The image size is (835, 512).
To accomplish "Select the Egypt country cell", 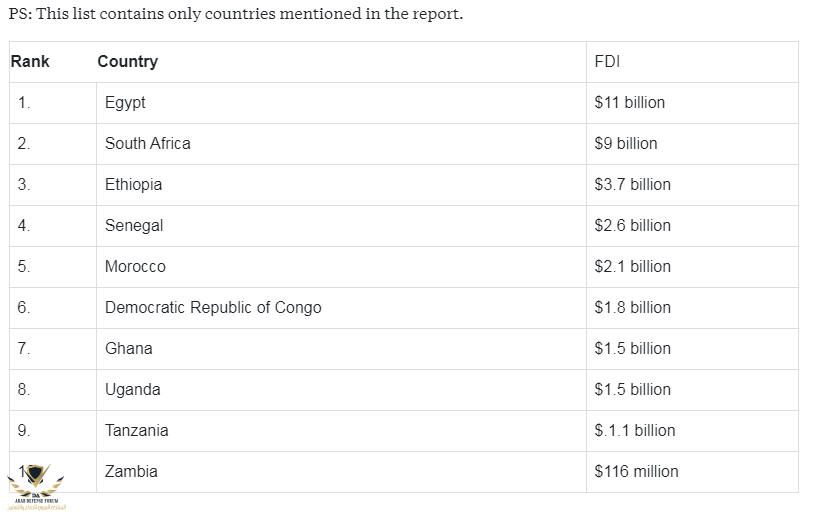I will tap(125, 103).
